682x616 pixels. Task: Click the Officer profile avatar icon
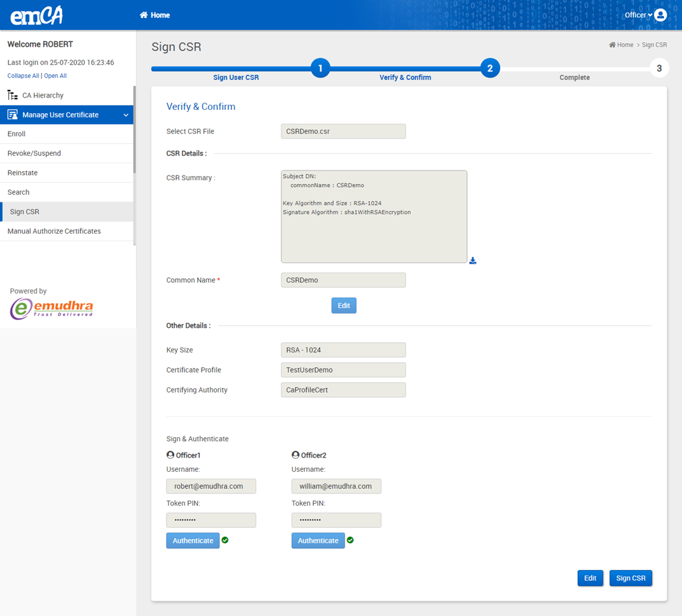pos(661,15)
